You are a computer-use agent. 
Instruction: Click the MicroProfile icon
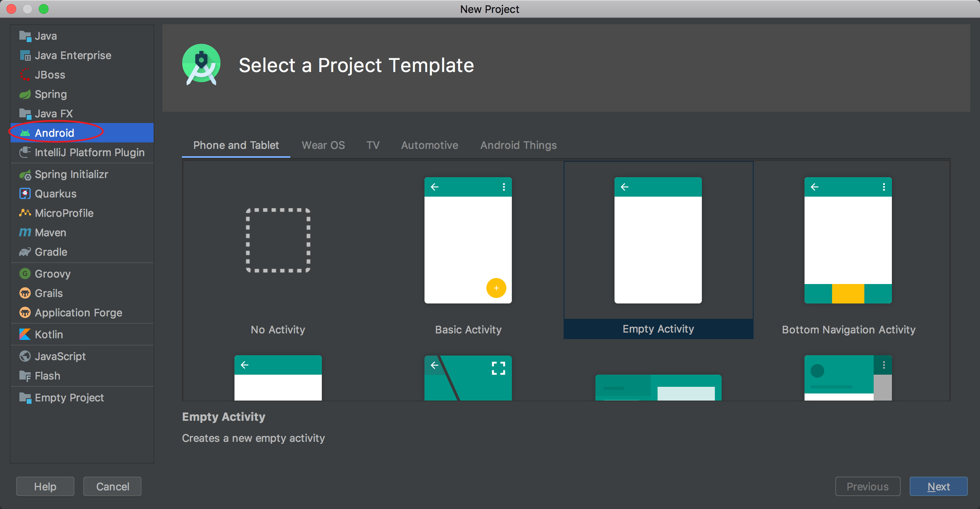25,213
